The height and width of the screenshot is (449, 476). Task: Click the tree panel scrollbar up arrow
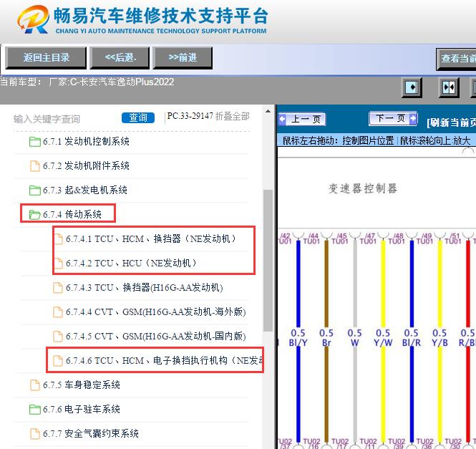click(268, 112)
